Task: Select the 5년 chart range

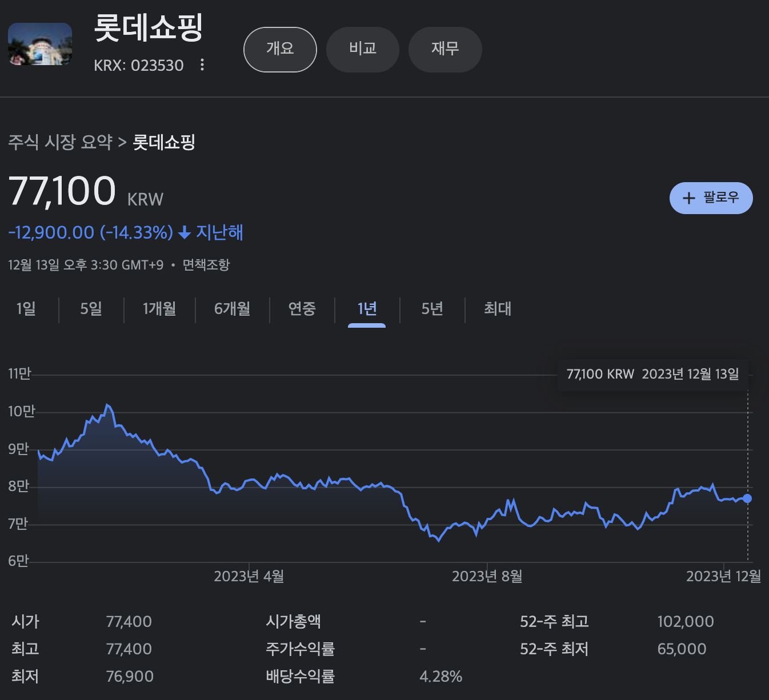Action: point(432,309)
